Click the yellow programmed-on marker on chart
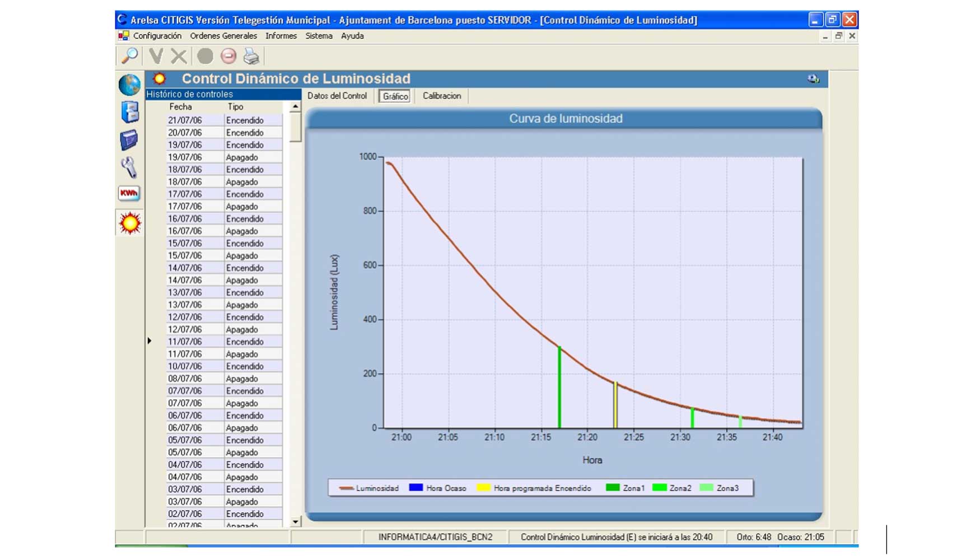Image resolution: width=980 pixels, height=560 pixels. (x=615, y=405)
